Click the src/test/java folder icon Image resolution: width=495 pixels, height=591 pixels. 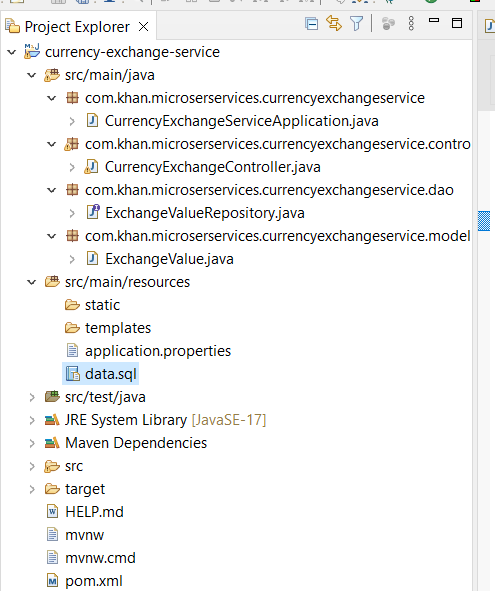pyautogui.click(x=52, y=397)
